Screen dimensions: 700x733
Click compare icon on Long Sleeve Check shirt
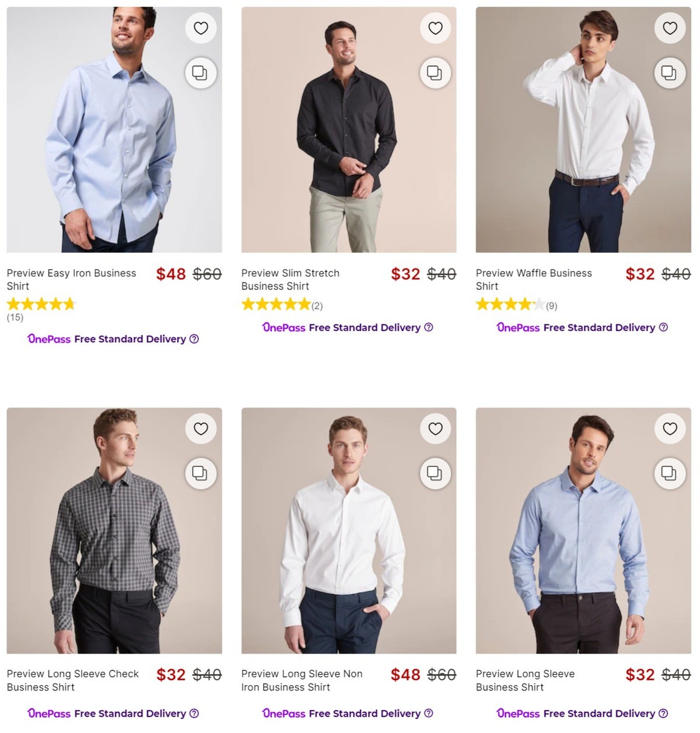201,474
